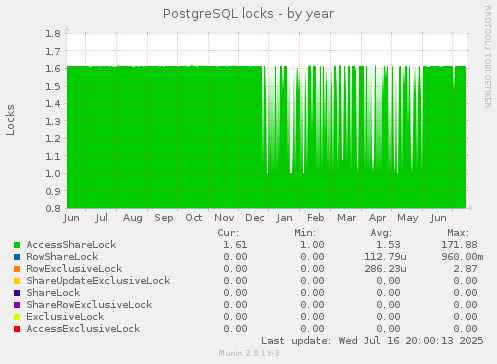This screenshot has width=497, height=364.
Task: Click the Dec label on the x-axis
Action: [x=255, y=218]
